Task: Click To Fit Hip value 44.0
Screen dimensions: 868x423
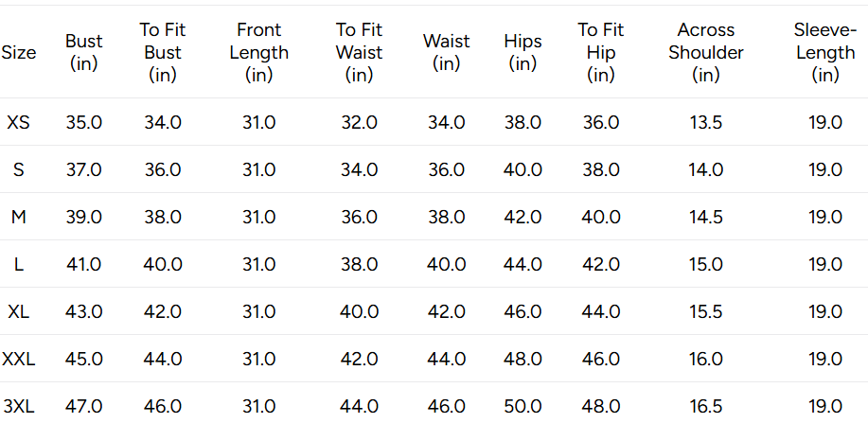Action: pyautogui.click(x=601, y=311)
